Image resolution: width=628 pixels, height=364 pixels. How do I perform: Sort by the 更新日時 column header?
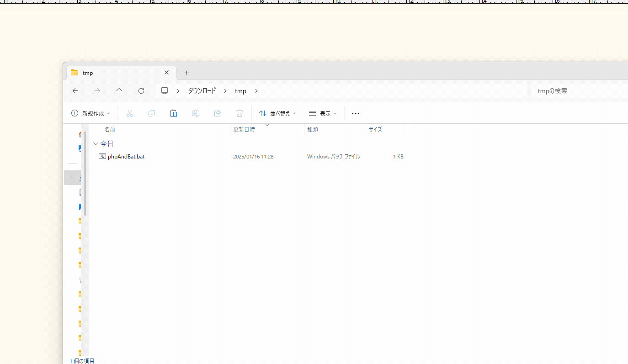click(244, 130)
